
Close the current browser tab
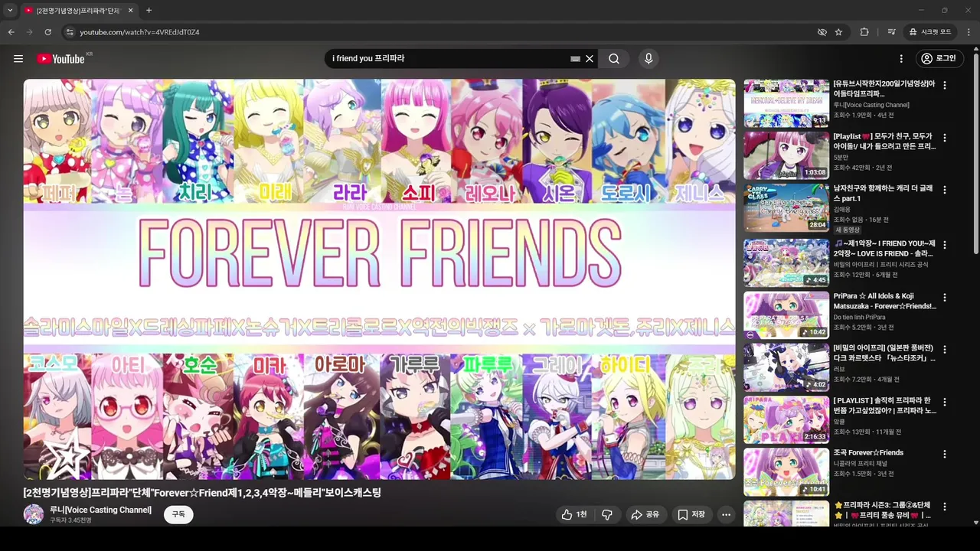[x=130, y=11]
